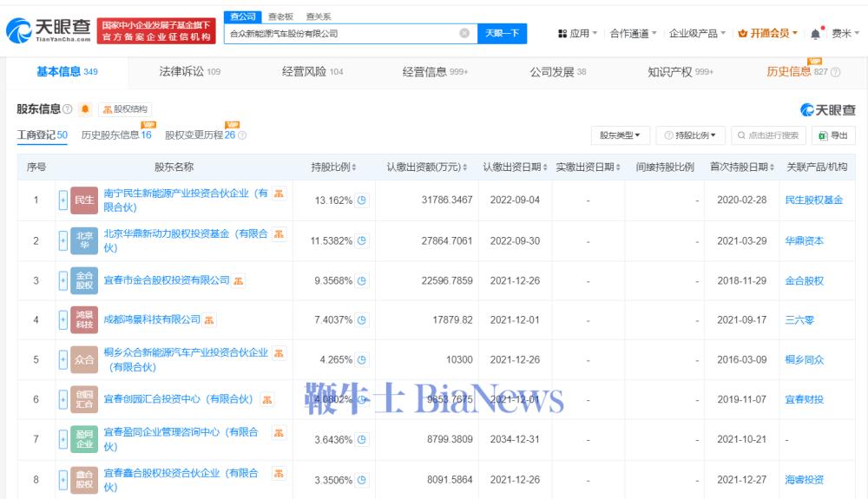The height and width of the screenshot is (499, 868).
Task: Switch to 知识产权 tab
Action: click(681, 72)
